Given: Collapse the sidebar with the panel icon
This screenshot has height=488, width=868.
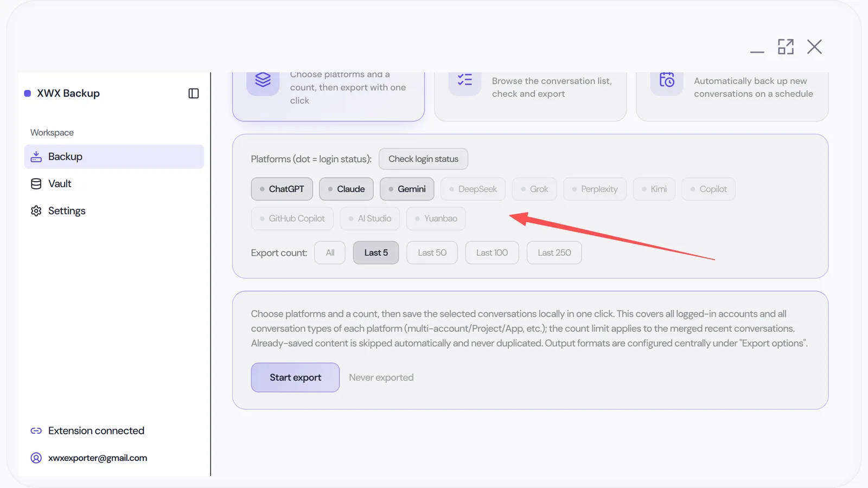Looking at the screenshot, I should click(x=194, y=93).
